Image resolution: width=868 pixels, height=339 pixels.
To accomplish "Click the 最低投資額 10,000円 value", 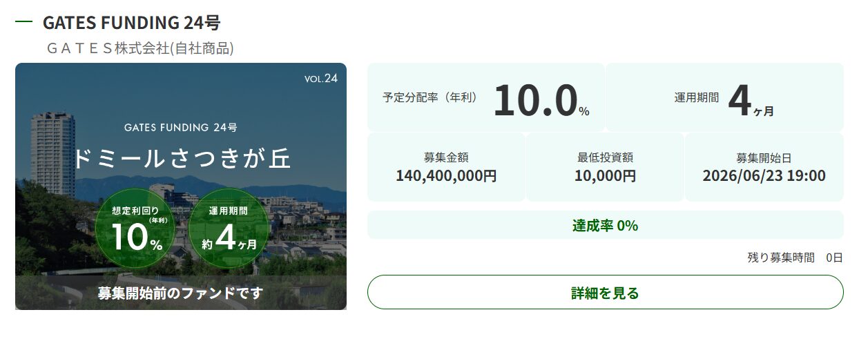I will coord(605,176).
